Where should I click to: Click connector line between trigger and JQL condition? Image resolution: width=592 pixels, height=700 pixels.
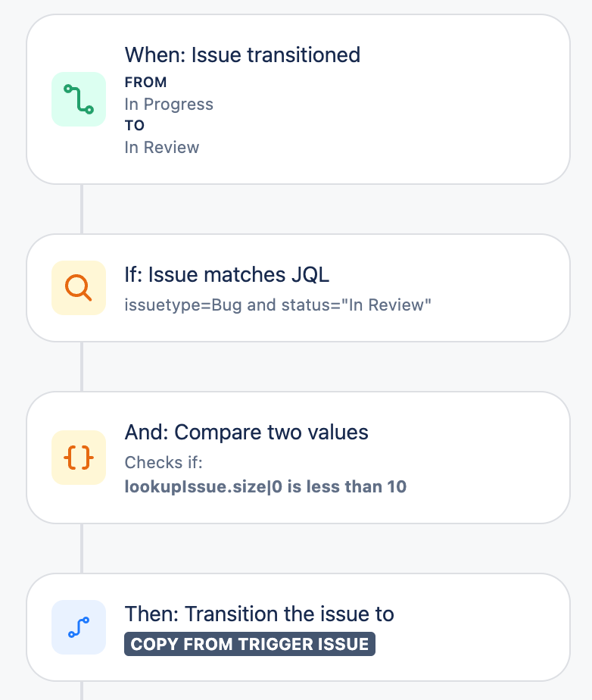[x=82, y=208]
